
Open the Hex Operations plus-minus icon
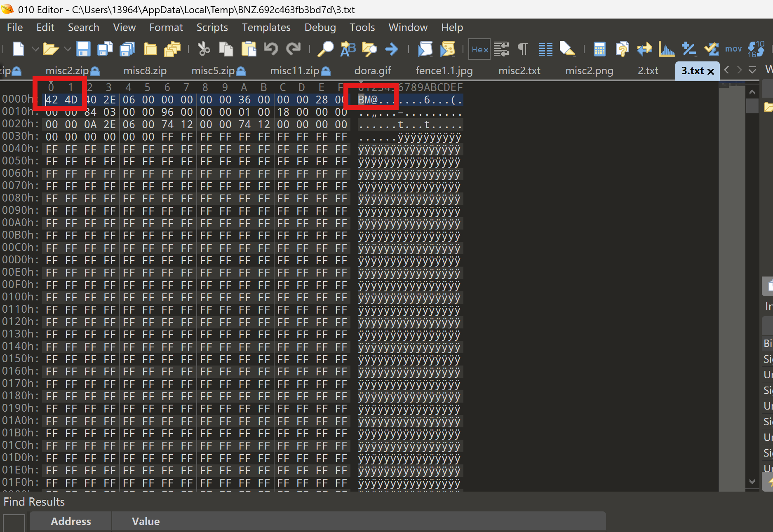pyautogui.click(x=689, y=49)
